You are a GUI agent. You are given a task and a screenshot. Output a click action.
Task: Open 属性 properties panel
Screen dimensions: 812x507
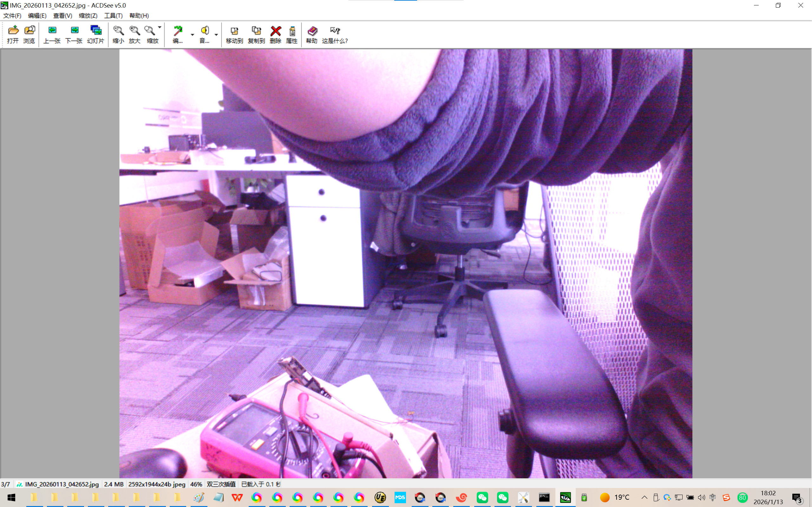tap(291, 34)
